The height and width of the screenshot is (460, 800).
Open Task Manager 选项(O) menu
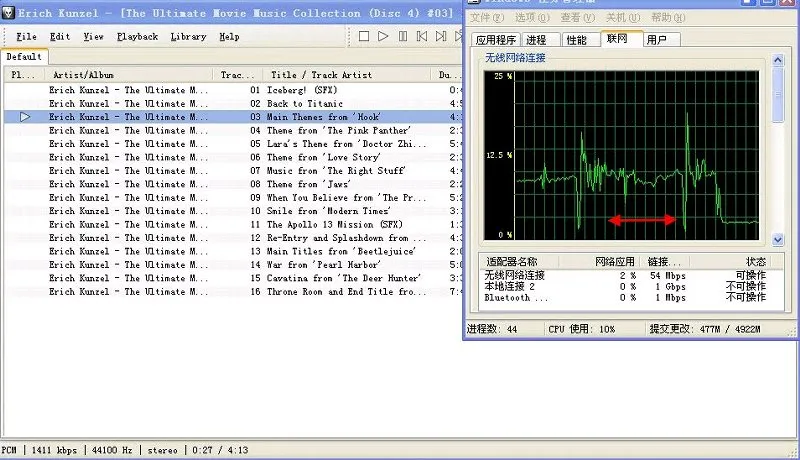(532, 18)
